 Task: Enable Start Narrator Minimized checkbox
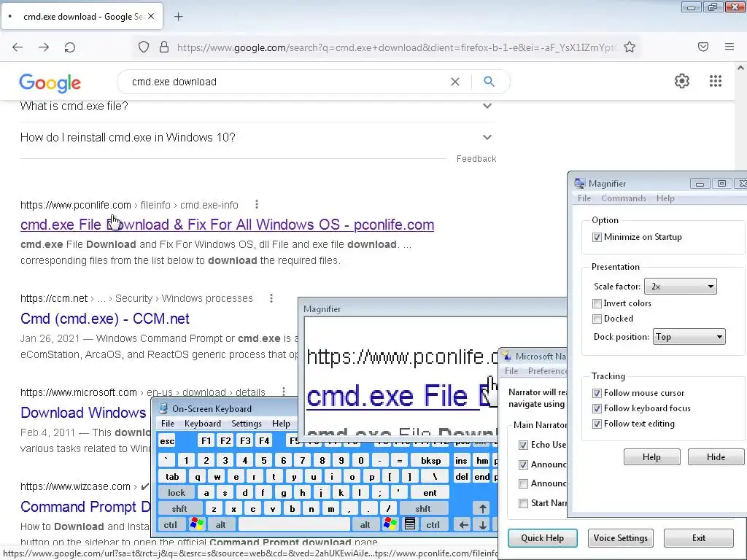tap(523, 503)
